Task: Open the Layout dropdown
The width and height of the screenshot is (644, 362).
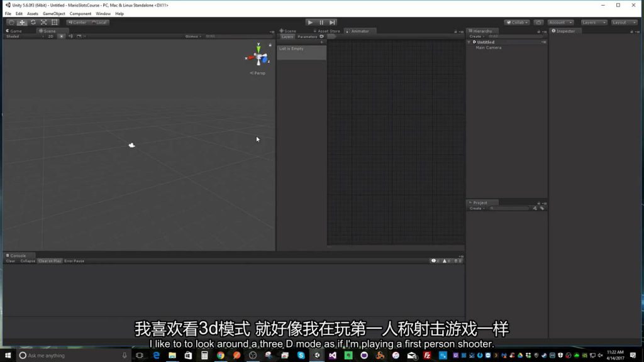Action: (x=623, y=22)
